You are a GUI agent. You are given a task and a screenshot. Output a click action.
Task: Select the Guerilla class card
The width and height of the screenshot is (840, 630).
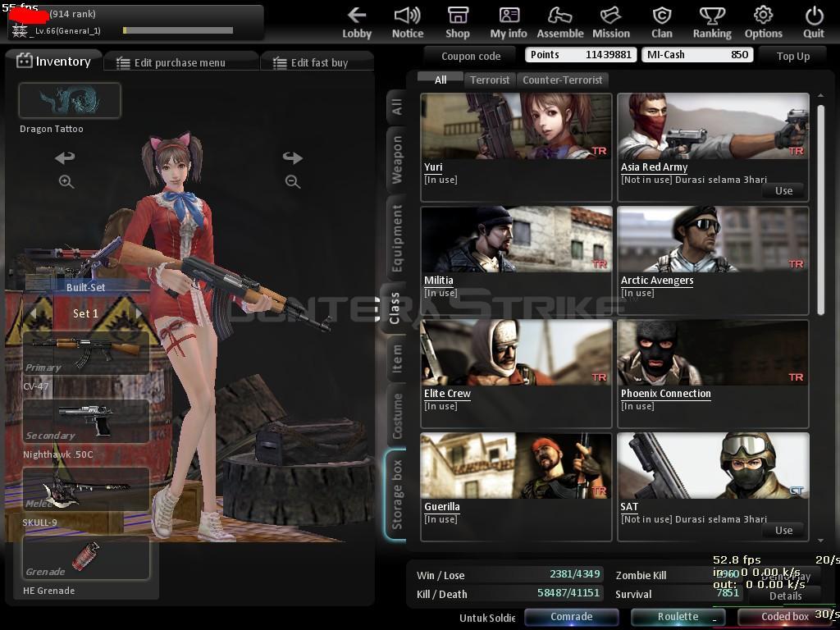point(517,487)
